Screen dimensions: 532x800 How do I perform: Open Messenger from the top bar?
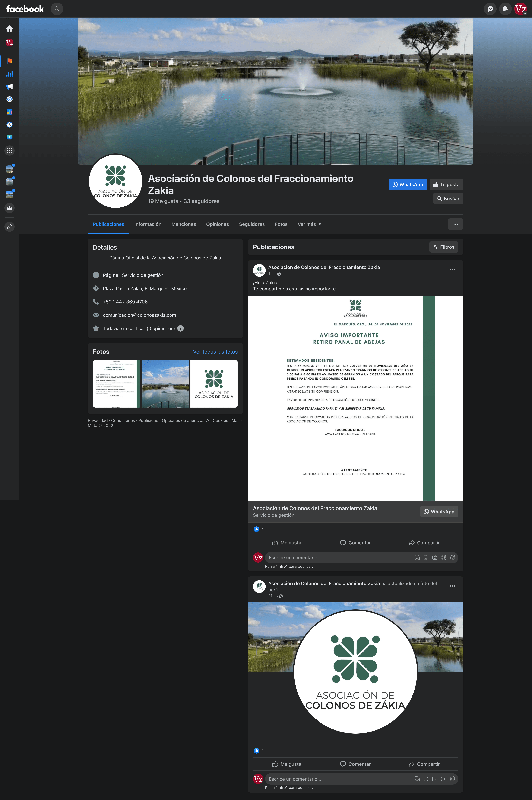click(x=490, y=9)
